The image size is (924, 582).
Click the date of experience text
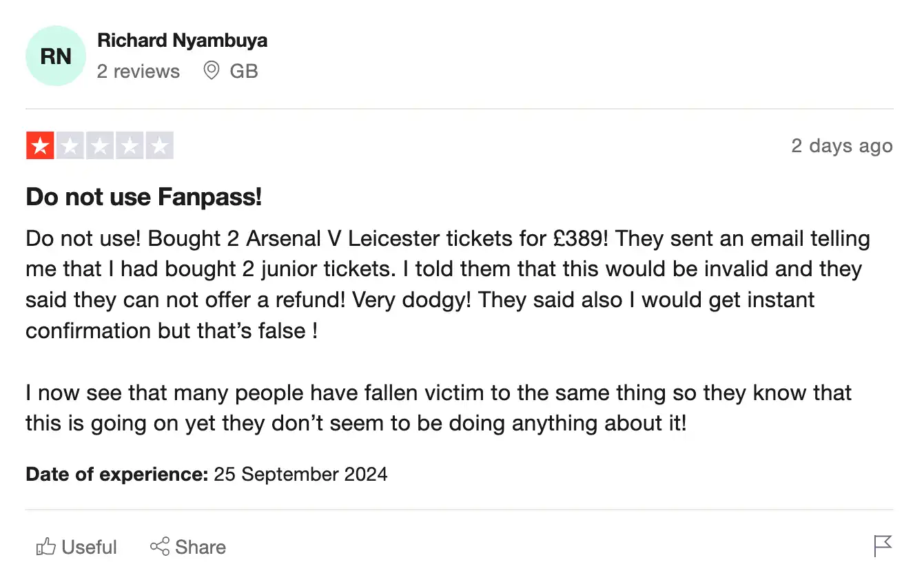point(206,474)
